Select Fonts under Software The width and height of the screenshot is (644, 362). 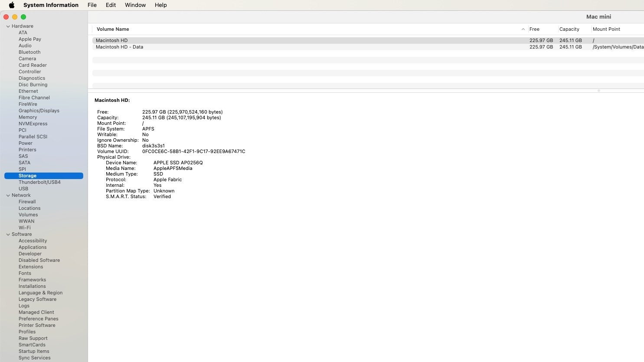point(25,273)
